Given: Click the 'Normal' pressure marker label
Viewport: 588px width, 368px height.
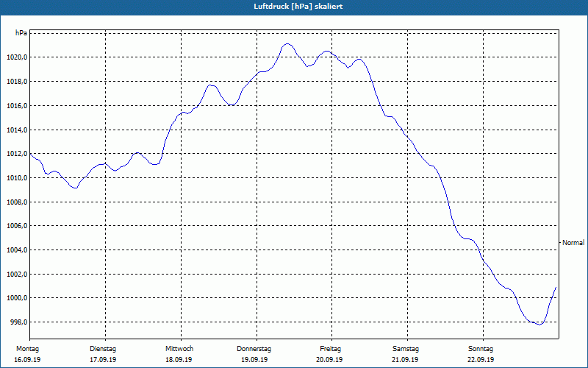Looking at the screenshot, I should pos(573,243).
